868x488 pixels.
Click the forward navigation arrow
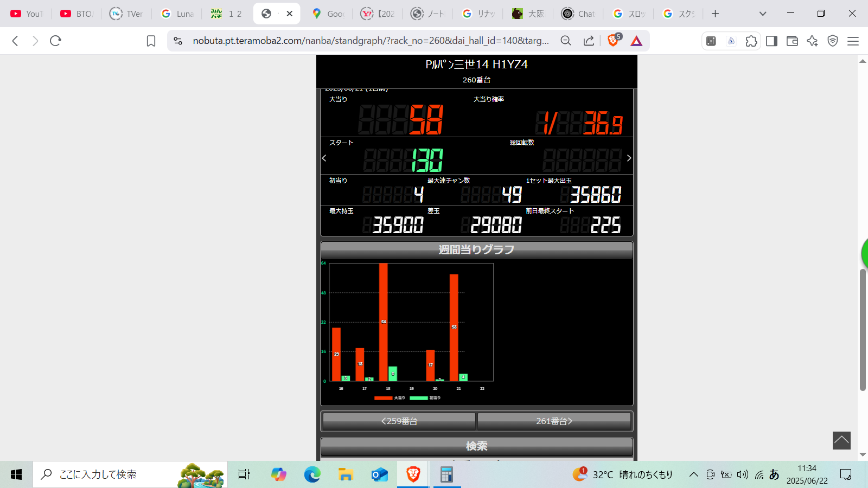35,41
